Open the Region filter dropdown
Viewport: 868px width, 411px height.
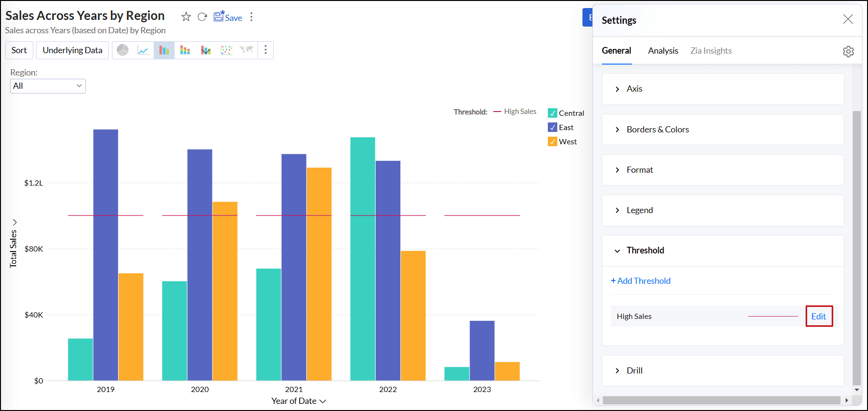(48, 86)
